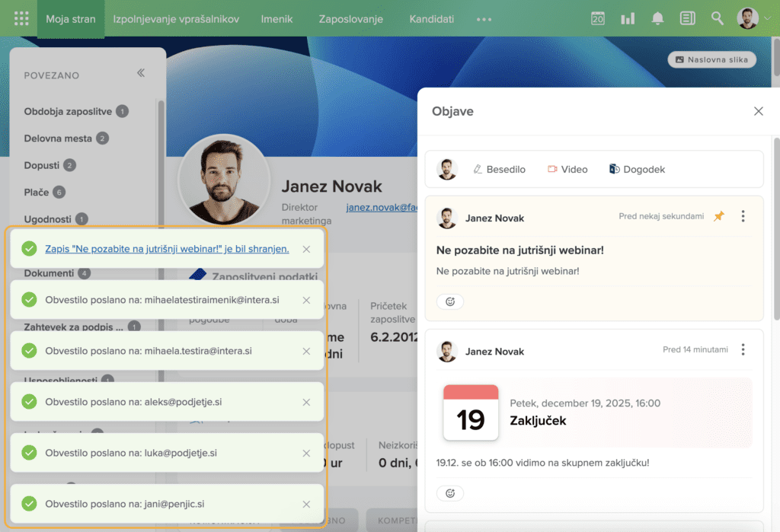780x532 pixels.
Task: Create a new Video post
Action: click(567, 169)
